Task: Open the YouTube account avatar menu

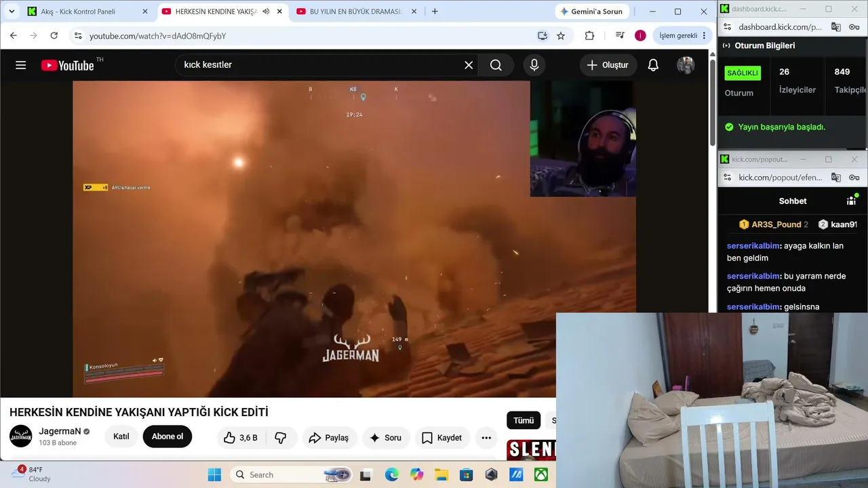Action: pos(686,65)
